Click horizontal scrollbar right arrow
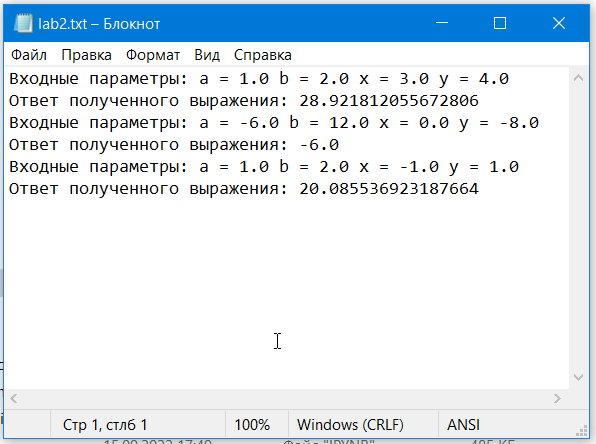The width and height of the screenshot is (596, 444). 557,398
